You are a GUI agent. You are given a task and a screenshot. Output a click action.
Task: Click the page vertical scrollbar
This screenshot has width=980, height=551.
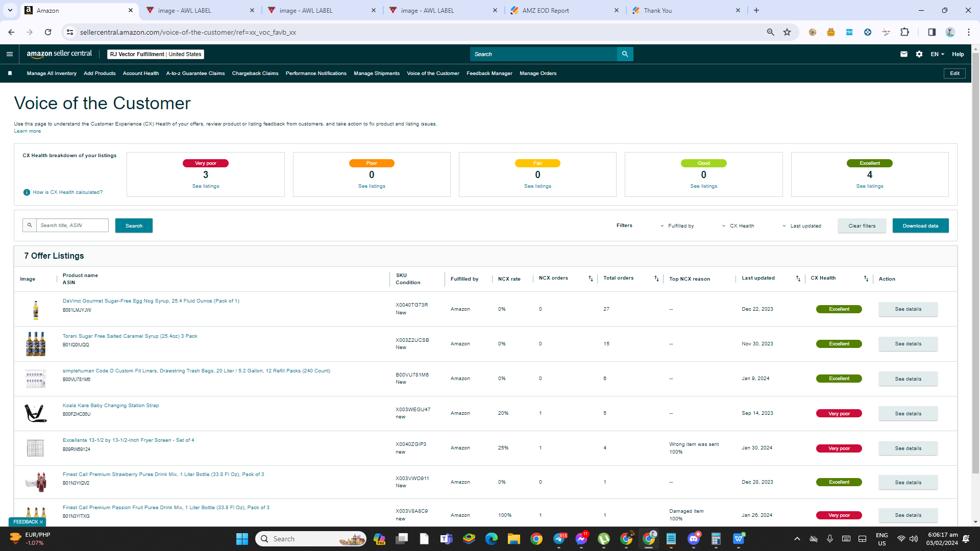click(975, 263)
